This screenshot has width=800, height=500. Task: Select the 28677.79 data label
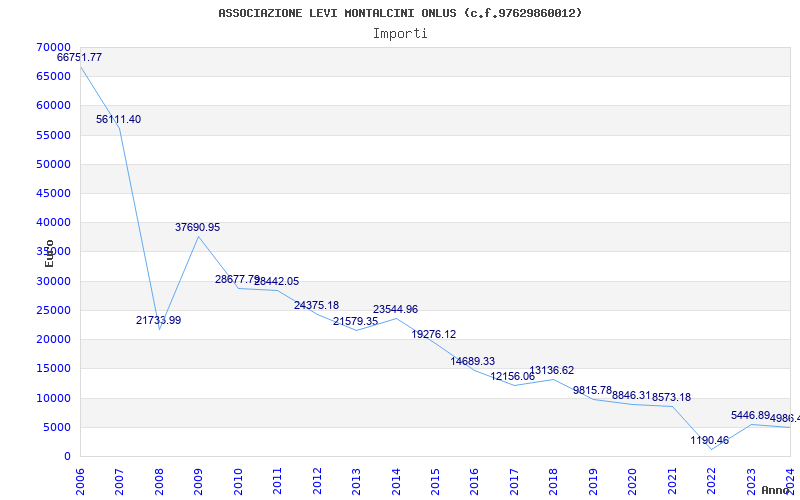tap(237, 279)
